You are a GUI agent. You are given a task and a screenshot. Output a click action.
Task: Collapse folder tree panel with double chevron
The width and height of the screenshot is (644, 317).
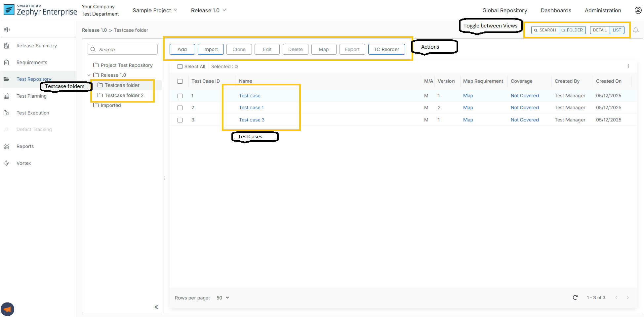pos(156,307)
